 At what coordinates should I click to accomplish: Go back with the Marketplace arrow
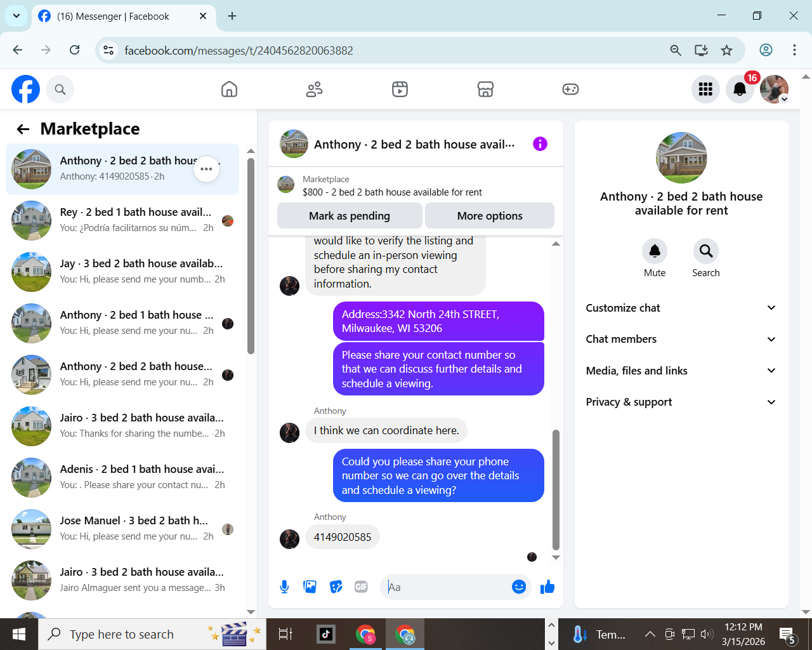23,129
